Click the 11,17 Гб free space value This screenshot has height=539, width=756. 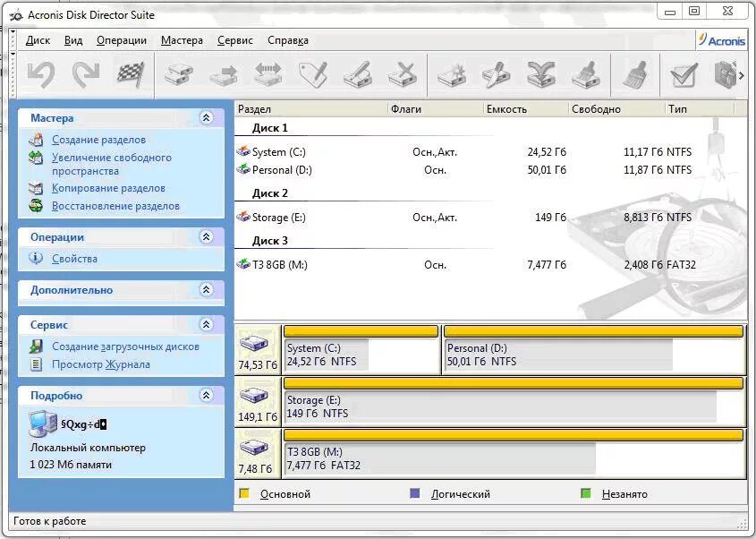tap(643, 152)
